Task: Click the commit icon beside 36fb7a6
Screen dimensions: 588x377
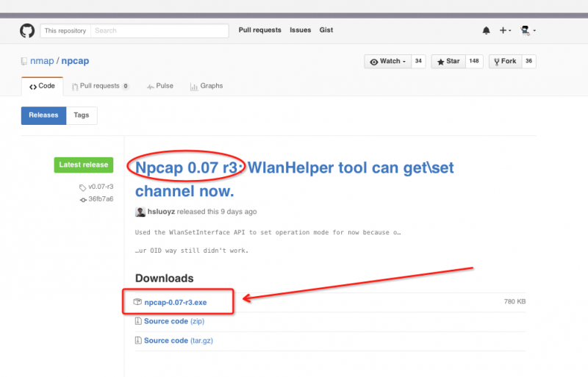Action: [83, 200]
